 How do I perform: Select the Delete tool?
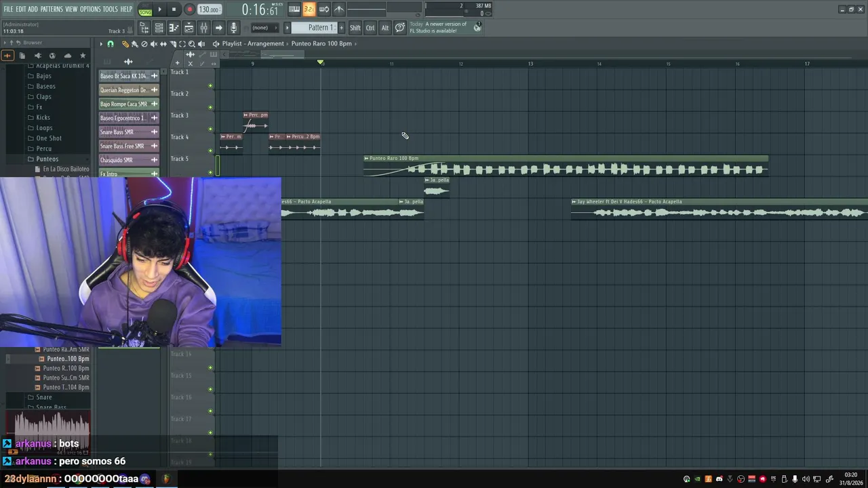click(x=144, y=44)
